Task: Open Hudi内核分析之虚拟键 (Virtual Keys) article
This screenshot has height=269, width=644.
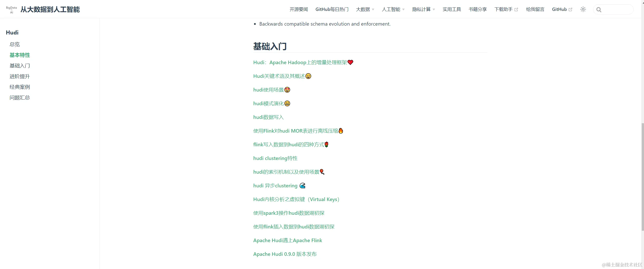Action: coord(296,199)
